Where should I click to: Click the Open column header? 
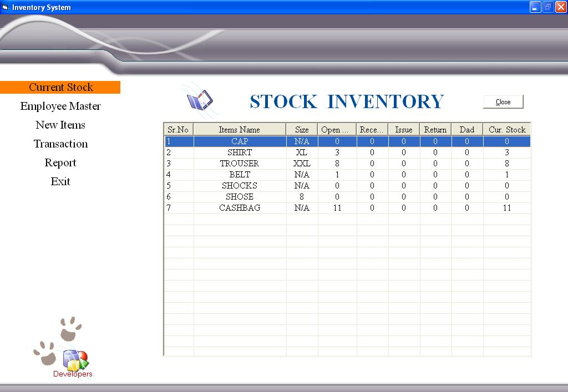click(x=337, y=130)
